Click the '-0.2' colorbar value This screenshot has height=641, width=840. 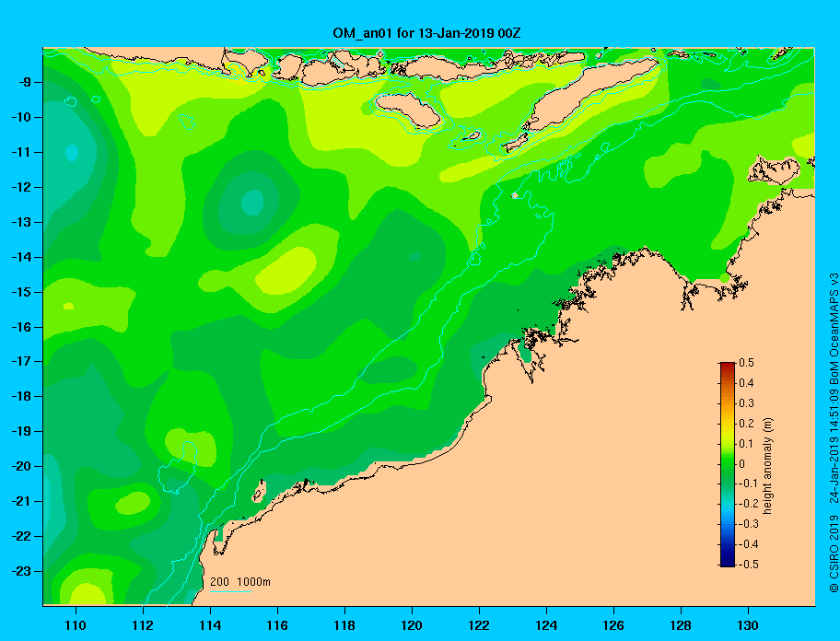click(x=749, y=504)
